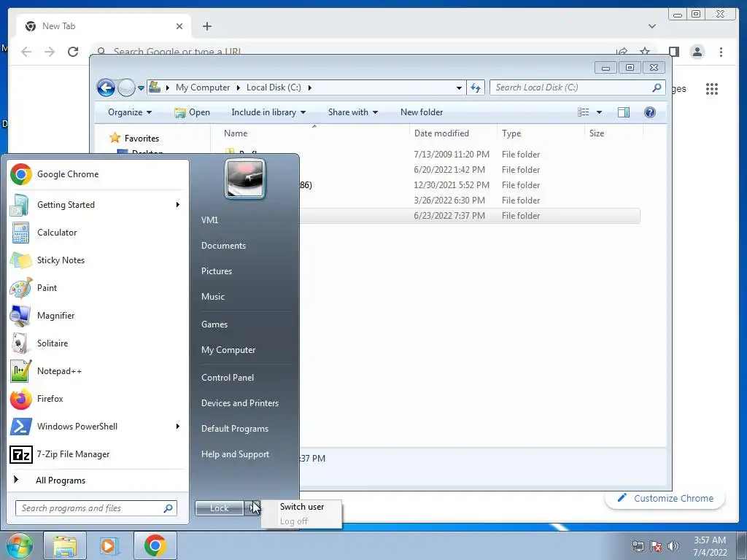Launch Getting Started from Start menu

click(98, 205)
